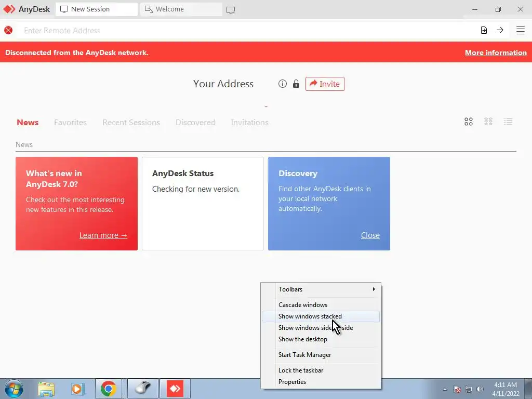Choose Cascade windows

pyautogui.click(x=321, y=304)
